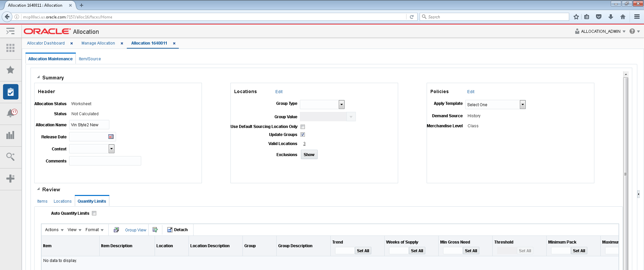
Task: Expand the collapsed right side panel
Action: tap(638, 194)
